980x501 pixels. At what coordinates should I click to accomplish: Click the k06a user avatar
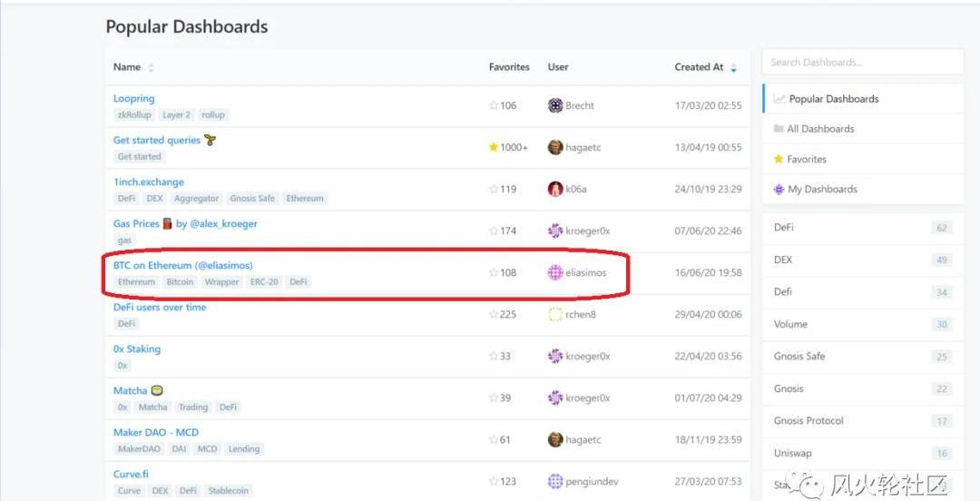(x=555, y=189)
